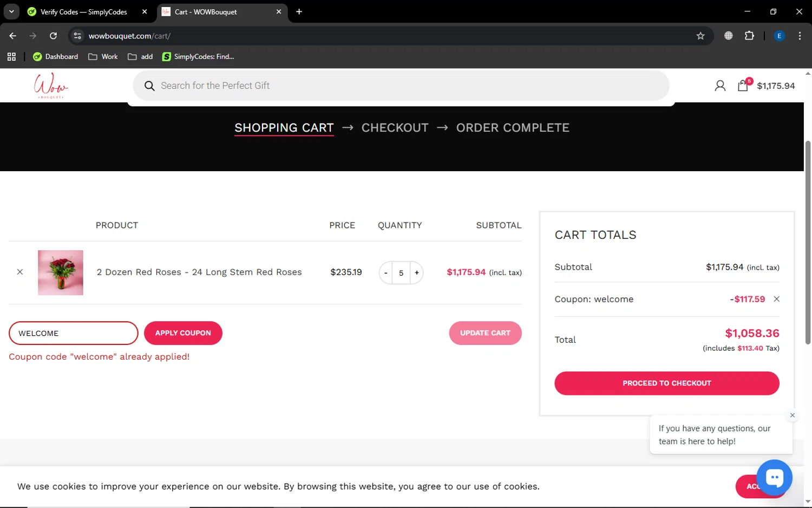The image size is (812, 508).
Task: Click the page vertical scrollbar
Action: [808, 242]
